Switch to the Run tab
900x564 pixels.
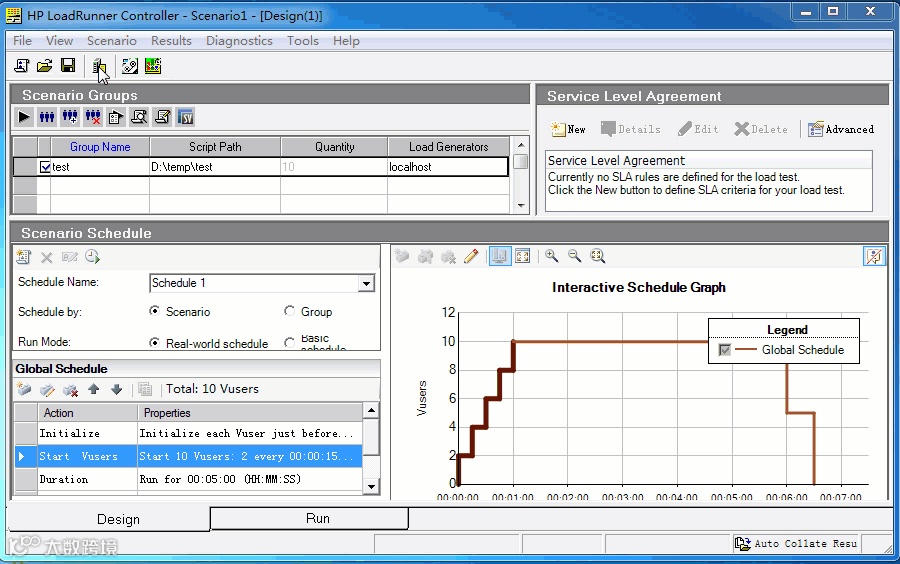(309, 519)
